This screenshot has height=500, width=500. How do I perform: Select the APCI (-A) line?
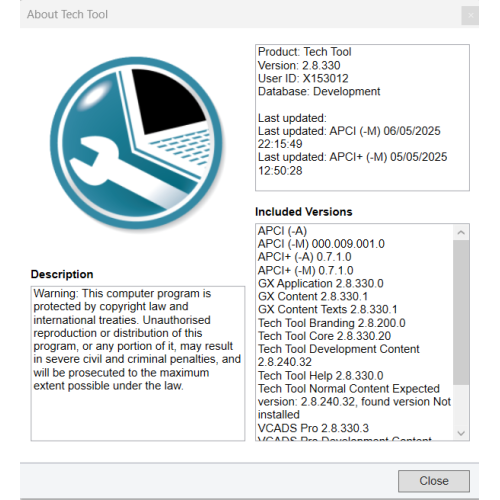coord(282,231)
